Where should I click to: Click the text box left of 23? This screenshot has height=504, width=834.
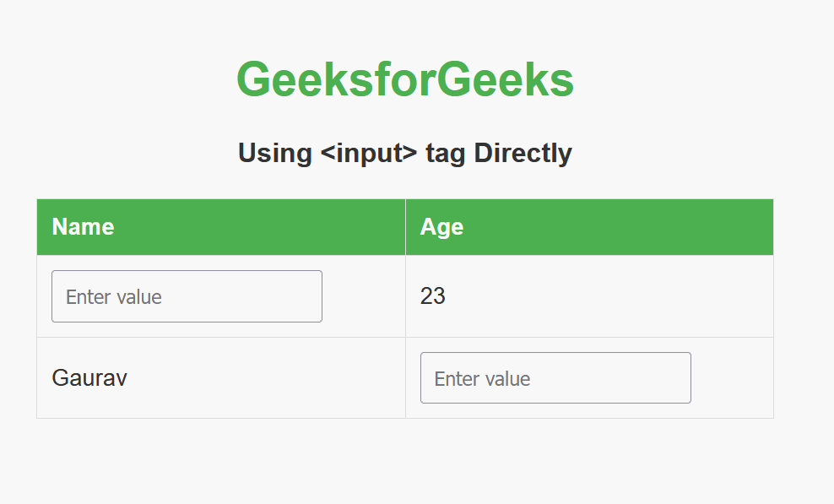click(x=187, y=296)
